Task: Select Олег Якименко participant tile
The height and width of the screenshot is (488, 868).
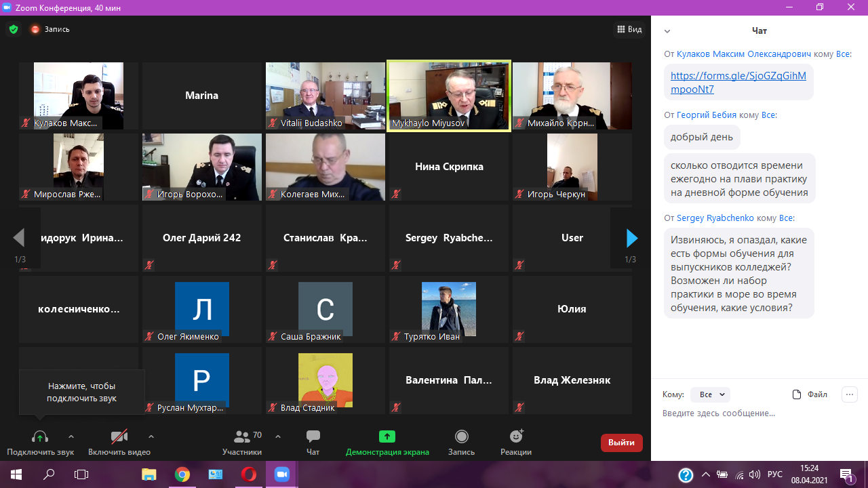Action: [202, 309]
